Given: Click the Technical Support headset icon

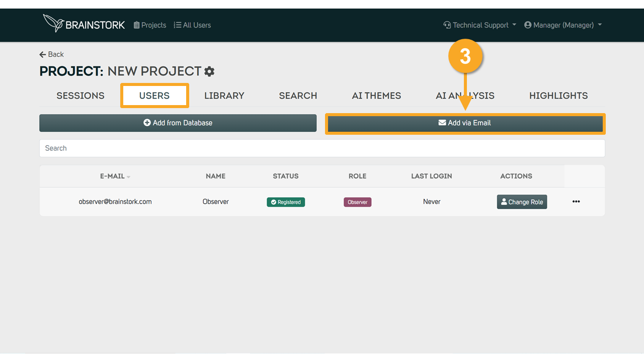Looking at the screenshot, I should pos(447,25).
